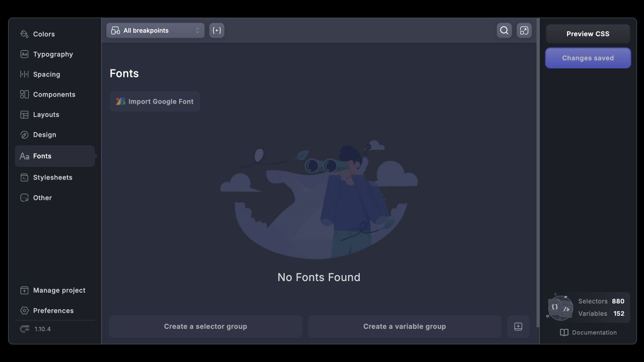
Task: Click the Fonts heading
Action: (x=124, y=74)
